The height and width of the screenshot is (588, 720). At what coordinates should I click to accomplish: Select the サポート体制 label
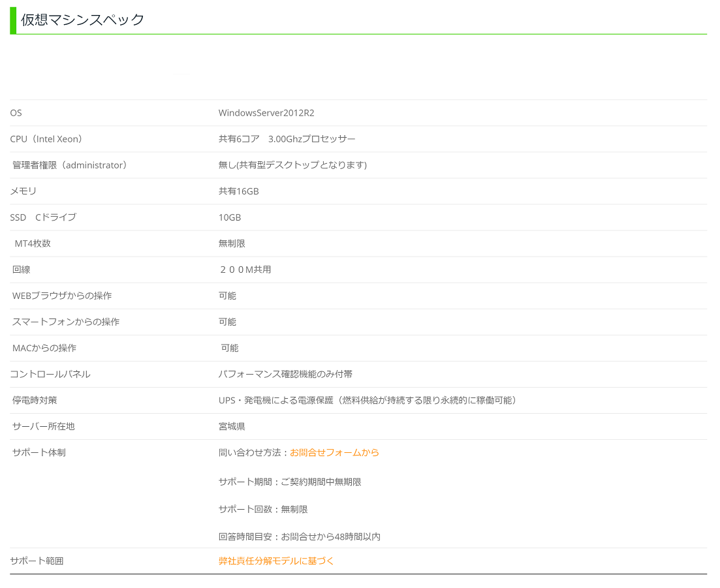tap(39, 453)
